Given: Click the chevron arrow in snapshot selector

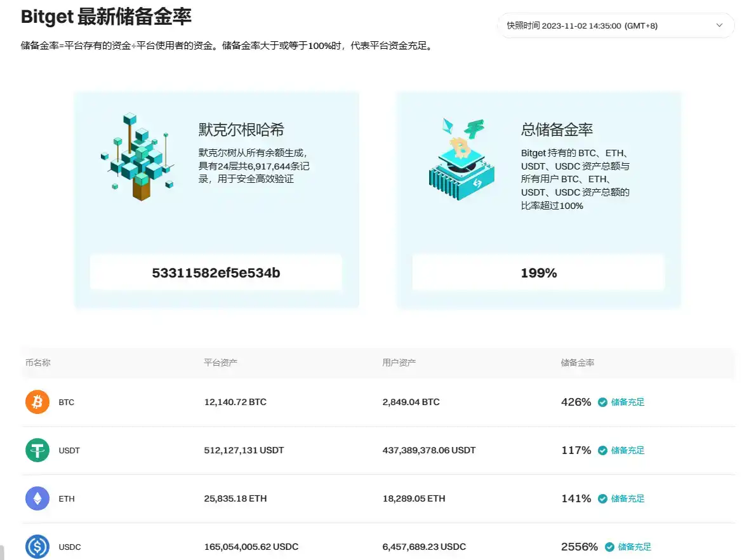Looking at the screenshot, I should coord(719,25).
